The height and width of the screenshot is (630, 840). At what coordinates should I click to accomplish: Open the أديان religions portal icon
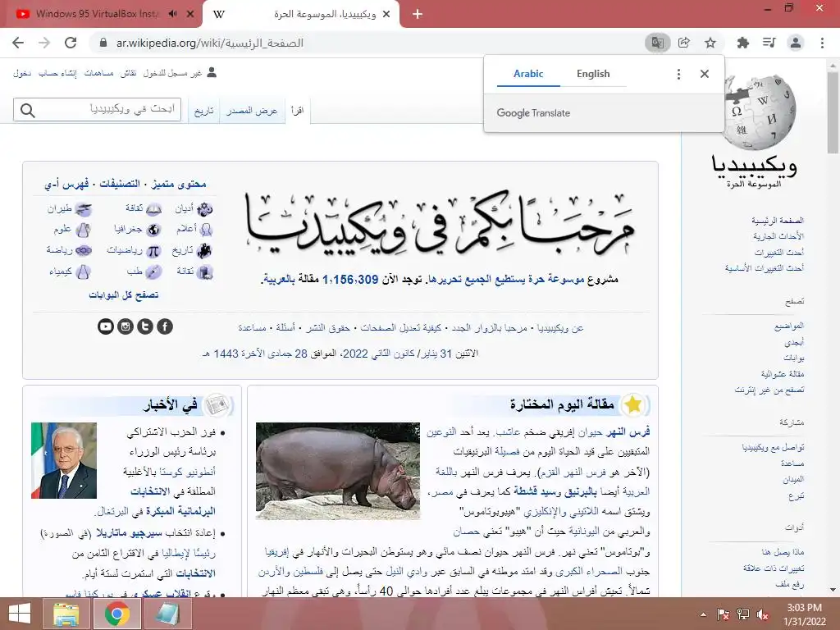coord(204,209)
